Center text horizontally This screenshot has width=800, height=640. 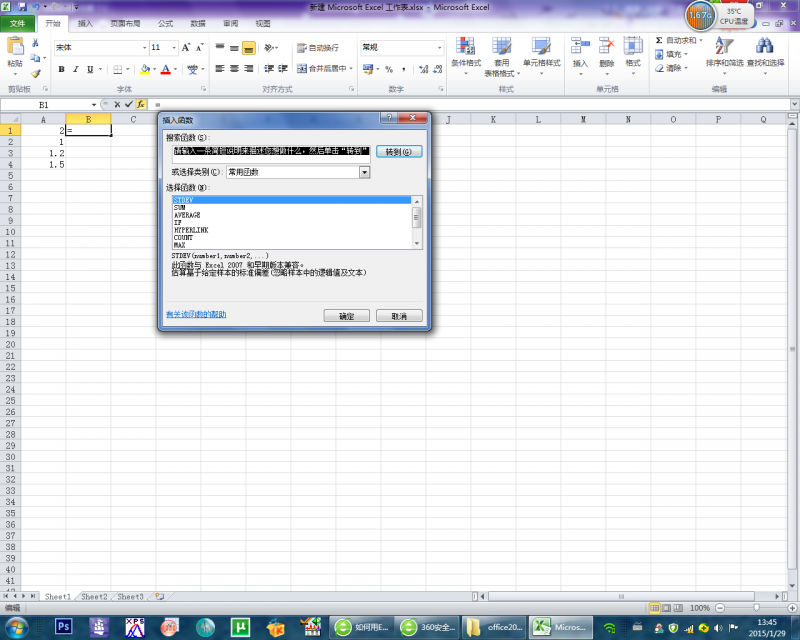click(234, 68)
